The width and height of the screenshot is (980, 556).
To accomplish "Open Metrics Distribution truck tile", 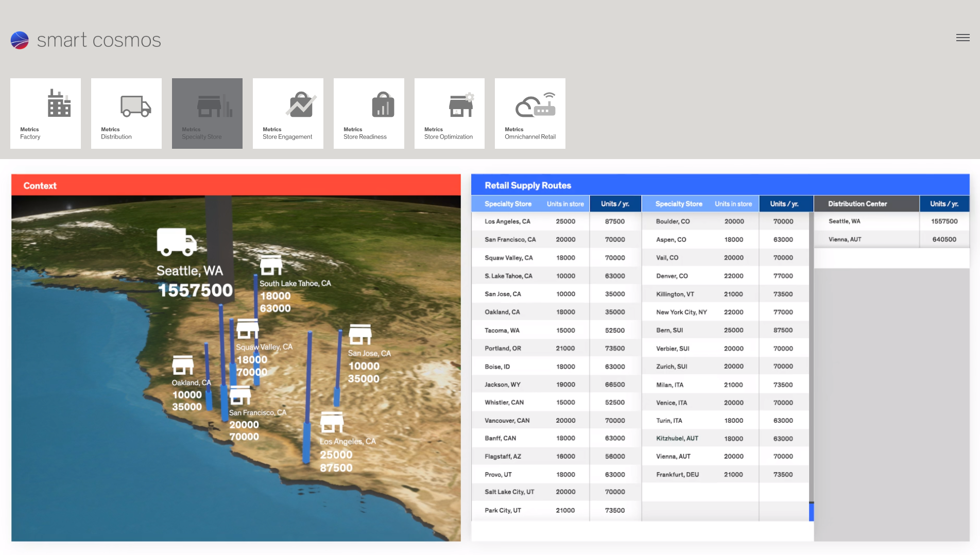I will coord(126,113).
